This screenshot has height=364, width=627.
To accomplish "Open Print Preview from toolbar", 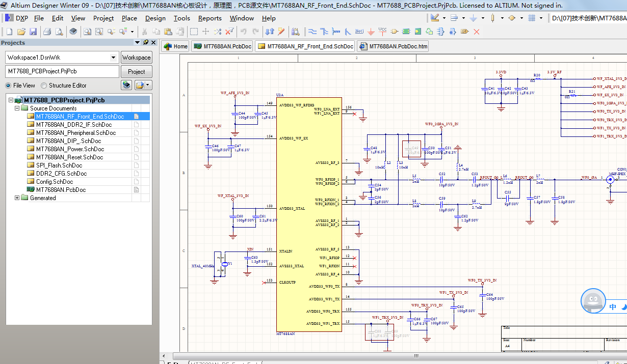I will coord(59,32).
